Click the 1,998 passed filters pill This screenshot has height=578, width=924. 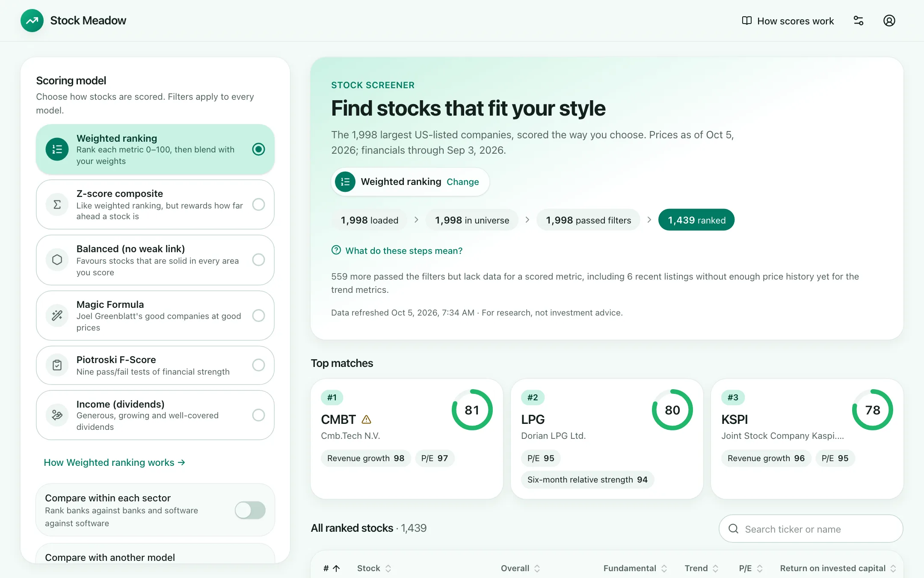tap(588, 220)
